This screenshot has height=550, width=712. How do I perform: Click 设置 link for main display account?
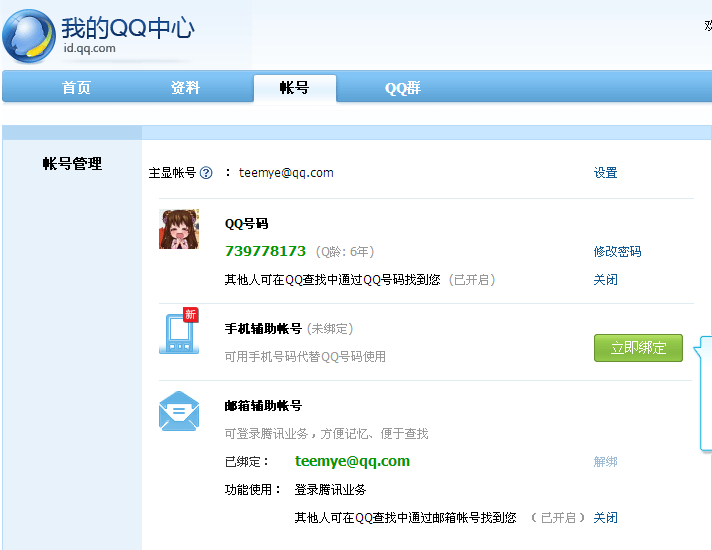(x=605, y=173)
